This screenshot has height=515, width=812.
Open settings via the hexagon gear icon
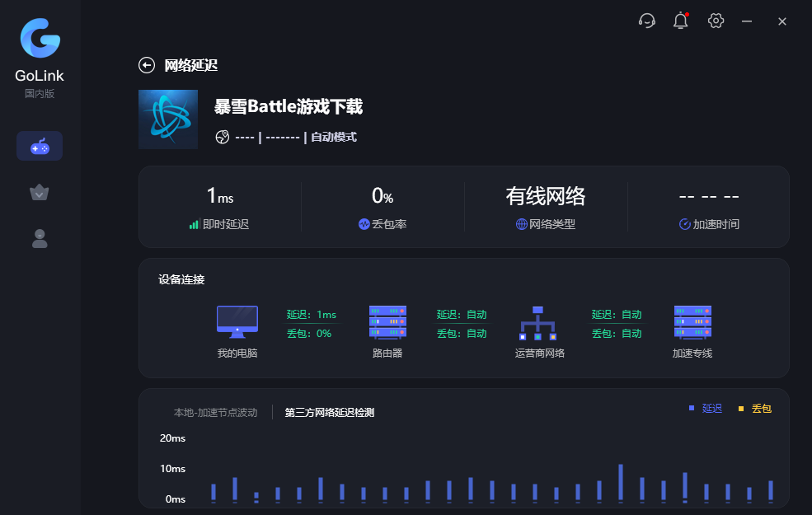pos(716,21)
